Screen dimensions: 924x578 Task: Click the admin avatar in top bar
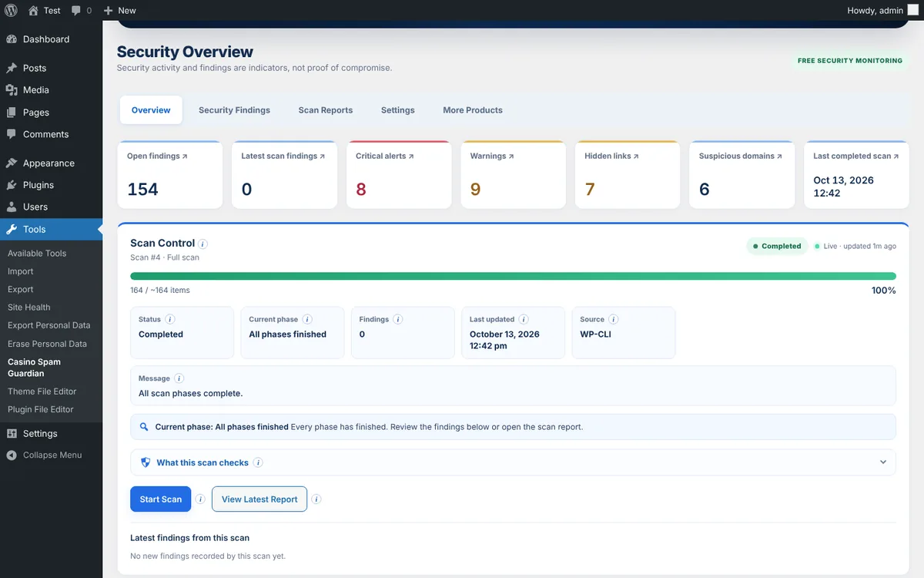[x=912, y=10]
